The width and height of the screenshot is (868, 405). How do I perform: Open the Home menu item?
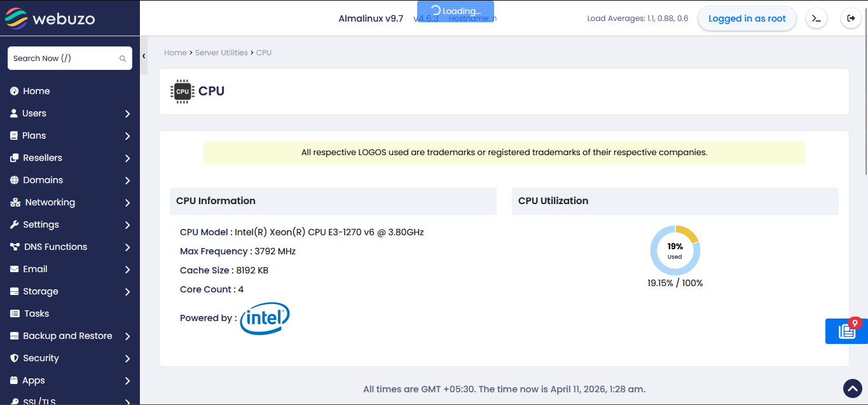point(36,91)
